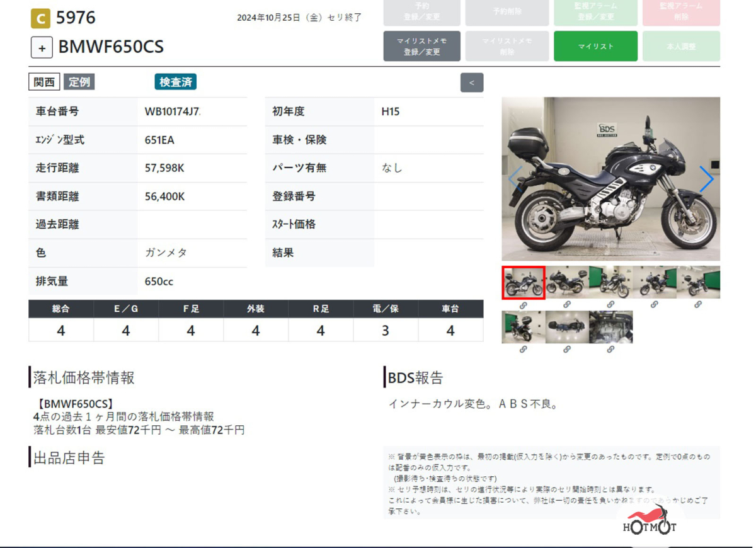Select the last thumbnail in the top row
Screen dimensions: 756x548
pos(698,282)
